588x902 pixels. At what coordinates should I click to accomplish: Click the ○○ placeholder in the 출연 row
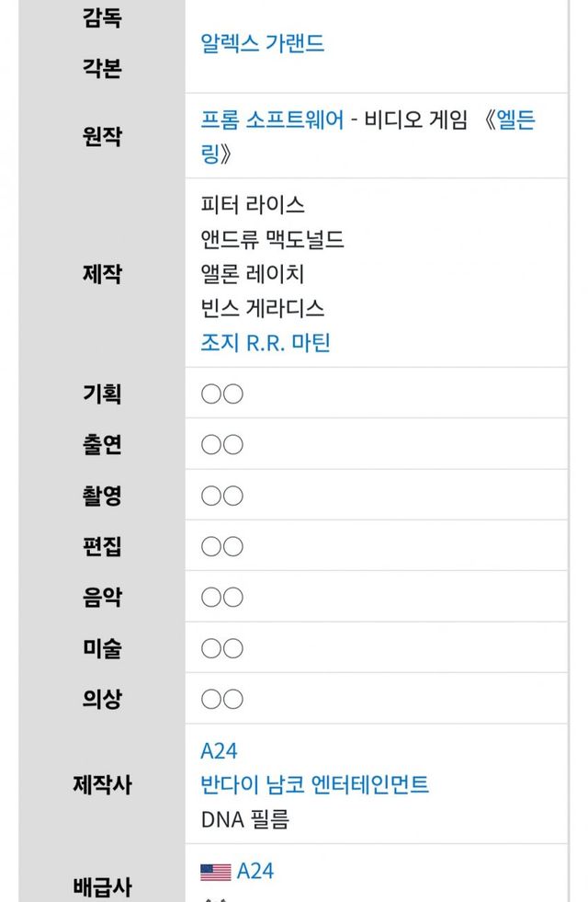coord(221,445)
